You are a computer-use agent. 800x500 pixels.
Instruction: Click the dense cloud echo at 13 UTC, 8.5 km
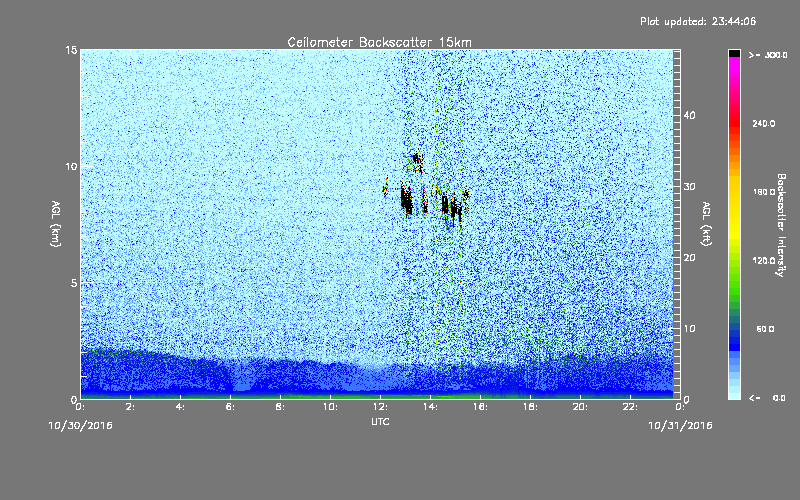pos(407,199)
